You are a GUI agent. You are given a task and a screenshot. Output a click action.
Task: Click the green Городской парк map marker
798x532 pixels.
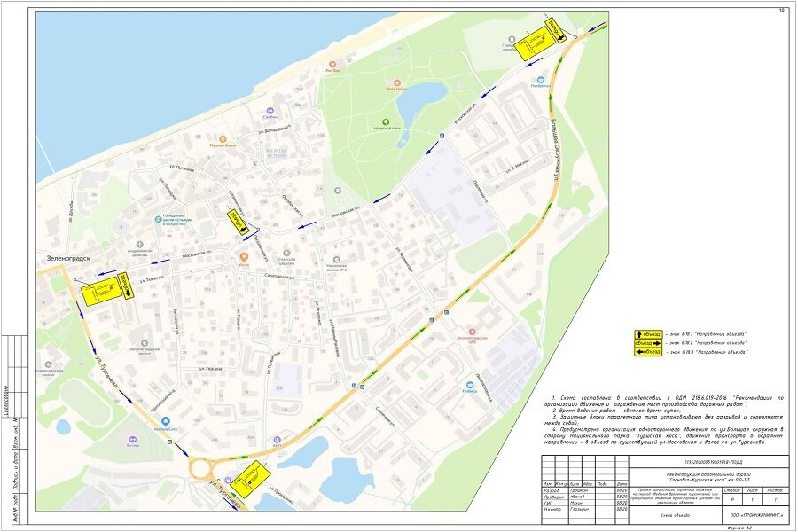[x=386, y=121]
